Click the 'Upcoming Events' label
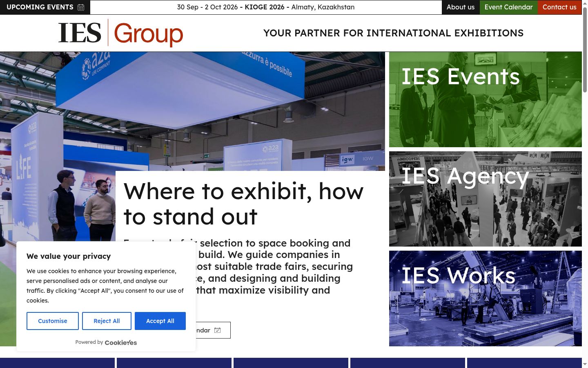 (40, 7)
